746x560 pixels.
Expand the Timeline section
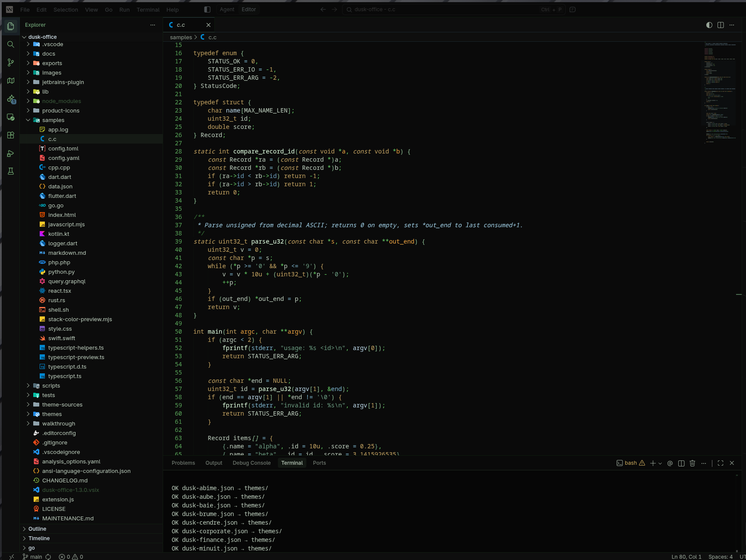[91, 538]
